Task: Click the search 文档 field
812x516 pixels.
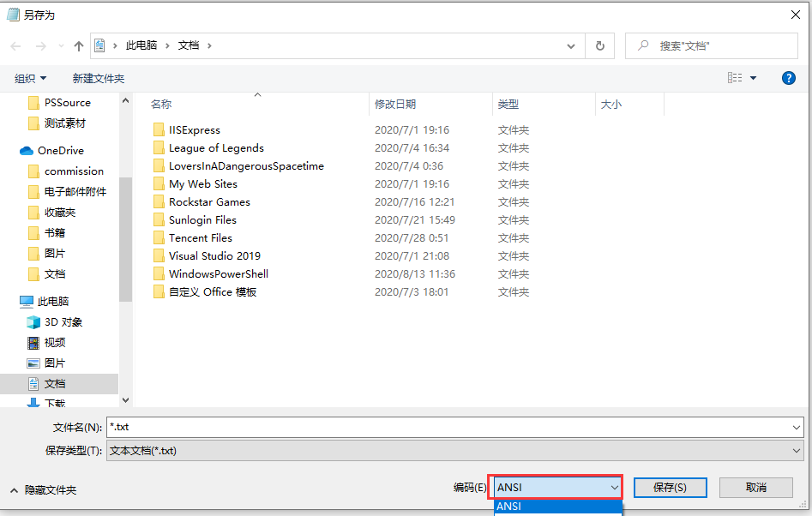Action: (x=712, y=46)
